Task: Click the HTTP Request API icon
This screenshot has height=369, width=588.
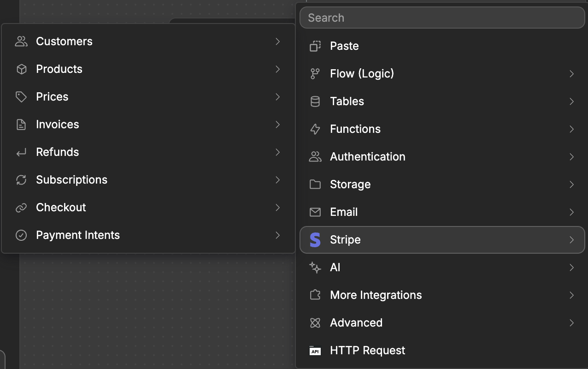Action: point(315,351)
